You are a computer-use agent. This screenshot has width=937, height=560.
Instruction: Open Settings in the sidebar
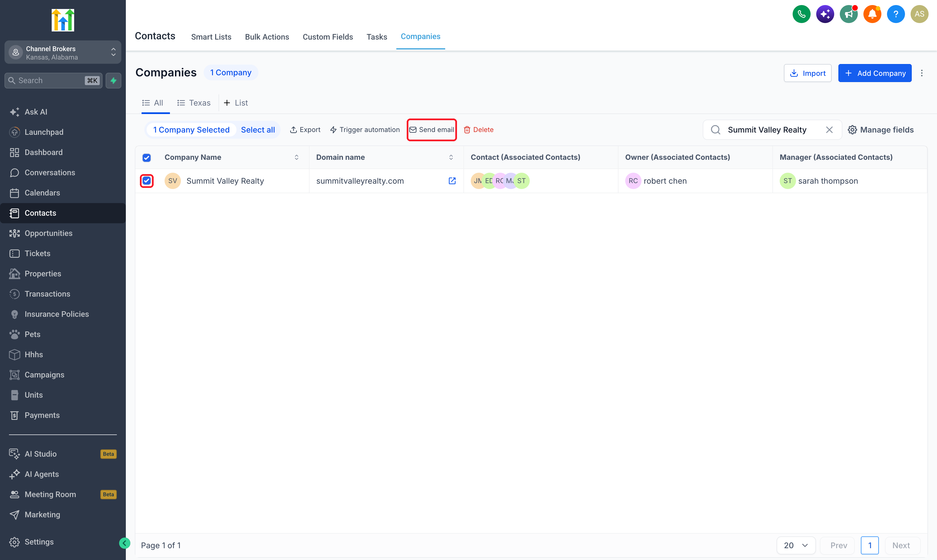(63, 542)
